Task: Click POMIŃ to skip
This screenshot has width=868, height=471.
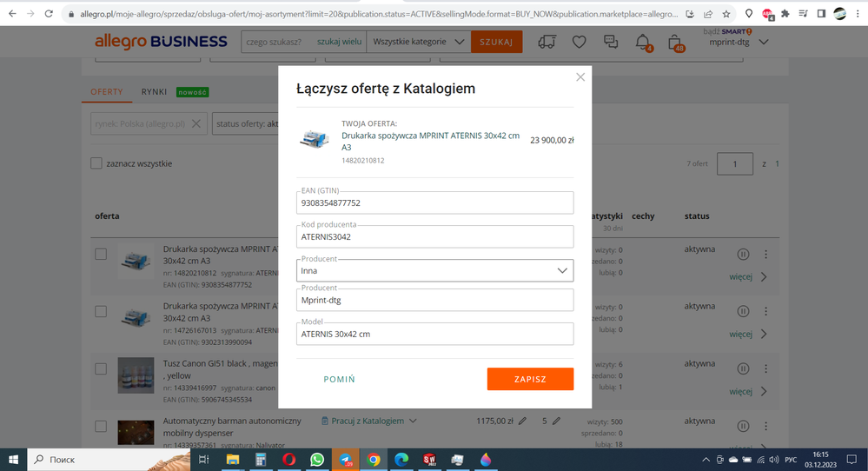Action: [x=340, y=379]
